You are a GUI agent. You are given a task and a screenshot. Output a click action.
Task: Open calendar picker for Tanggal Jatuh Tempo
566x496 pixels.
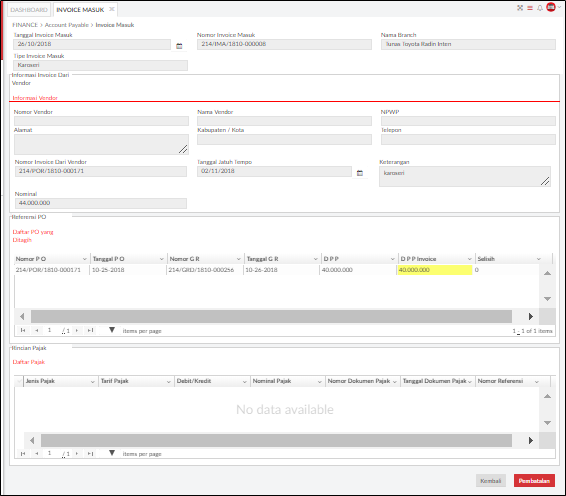click(360, 173)
